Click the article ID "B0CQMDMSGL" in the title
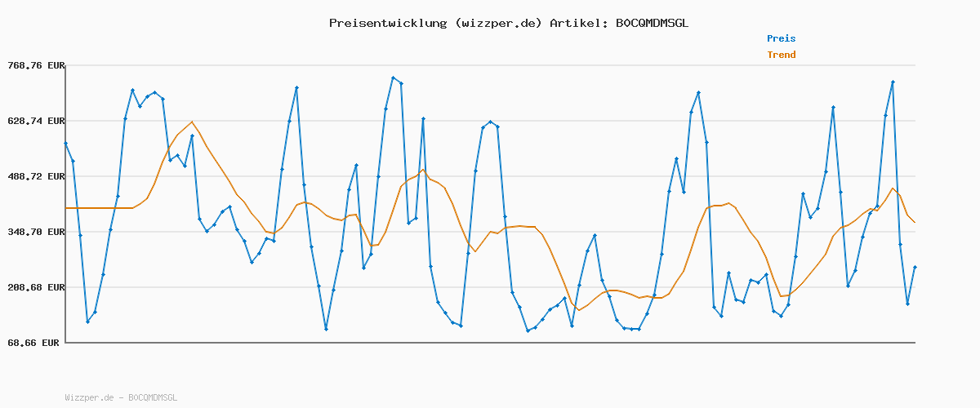The image size is (980, 408). pos(652,23)
